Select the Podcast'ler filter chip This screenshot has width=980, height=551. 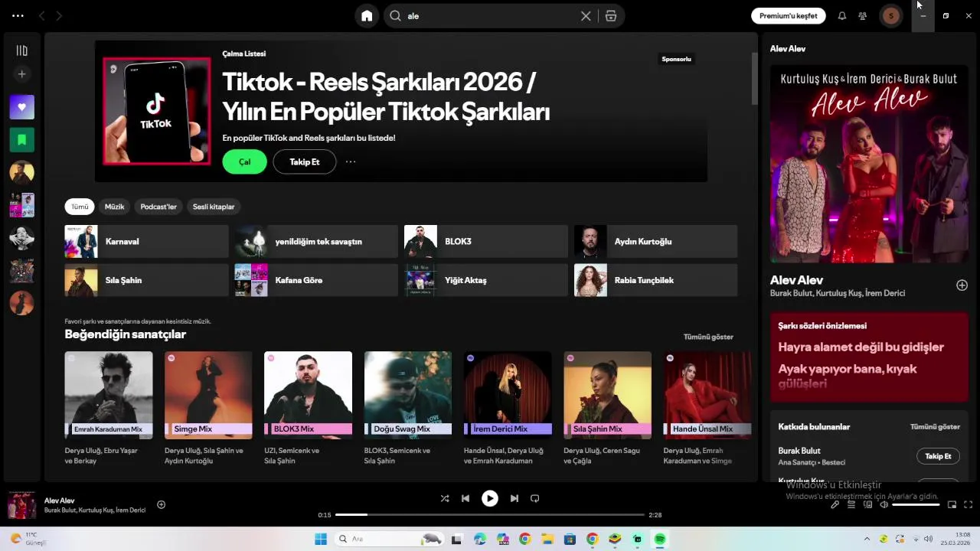[158, 207]
